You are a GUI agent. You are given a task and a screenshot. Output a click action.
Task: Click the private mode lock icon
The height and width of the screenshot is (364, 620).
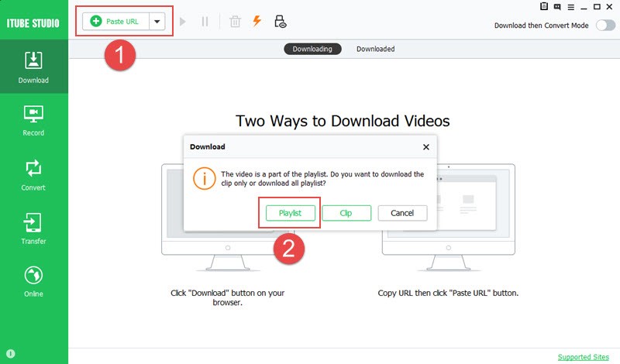coord(281,22)
